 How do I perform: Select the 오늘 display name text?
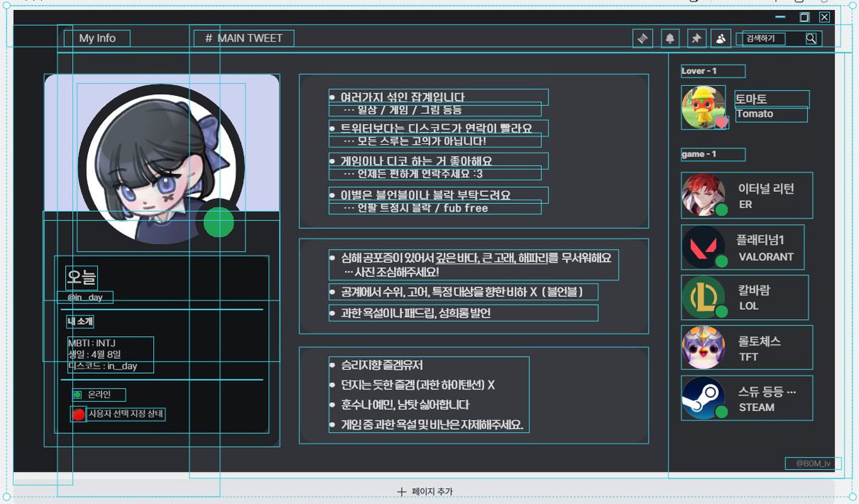pos(82,276)
